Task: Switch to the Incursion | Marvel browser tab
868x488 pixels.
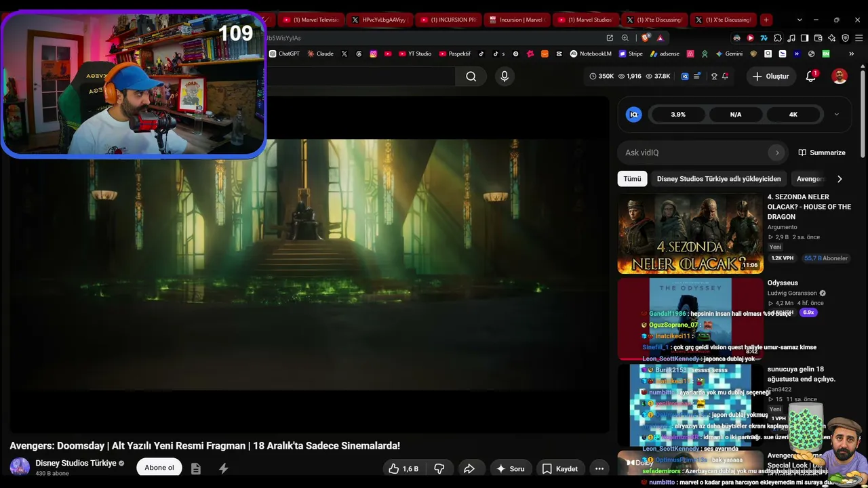Action: click(517, 20)
